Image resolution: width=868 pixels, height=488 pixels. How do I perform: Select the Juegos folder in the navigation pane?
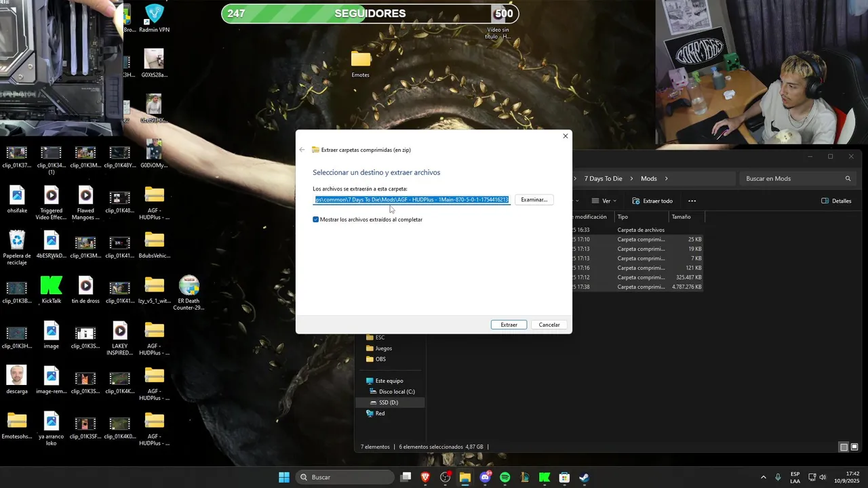(x=378, y=348)
